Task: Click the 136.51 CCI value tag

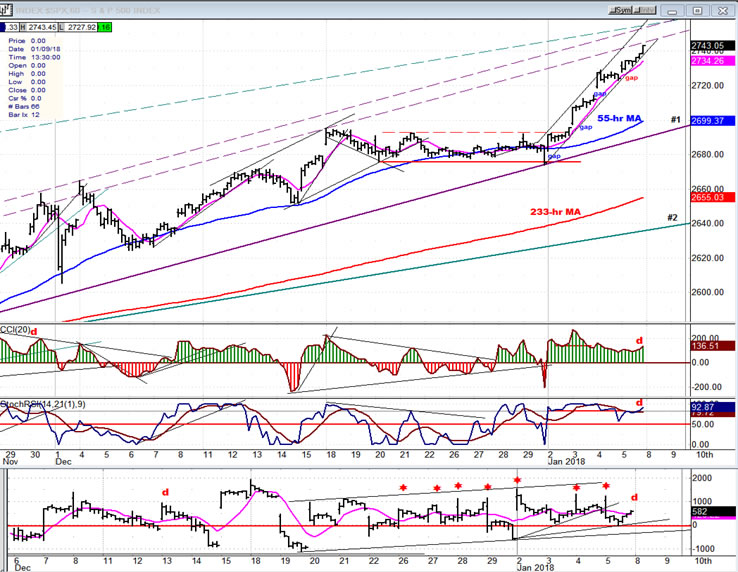Action: coord(709,346)
